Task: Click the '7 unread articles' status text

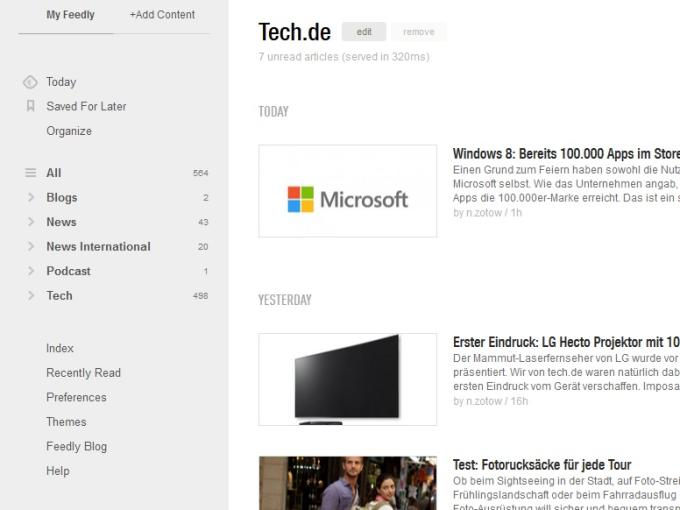Action: click(344, 57)
